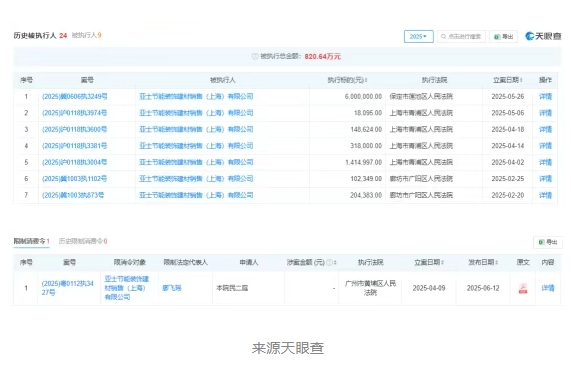This screenshot has height=368, width=571.
Task: Open company link in the 204,383.00 row
Action: pos(196,195)
